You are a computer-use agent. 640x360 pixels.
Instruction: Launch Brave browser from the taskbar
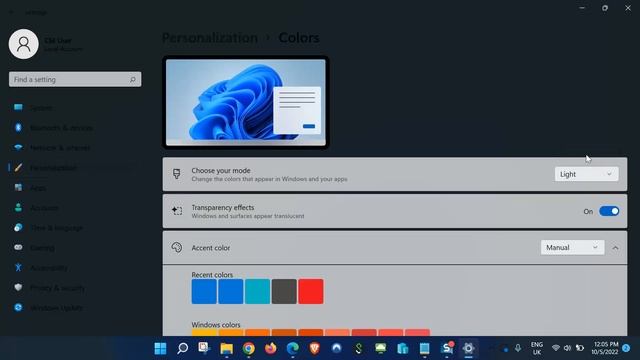[x=314, y=349]
